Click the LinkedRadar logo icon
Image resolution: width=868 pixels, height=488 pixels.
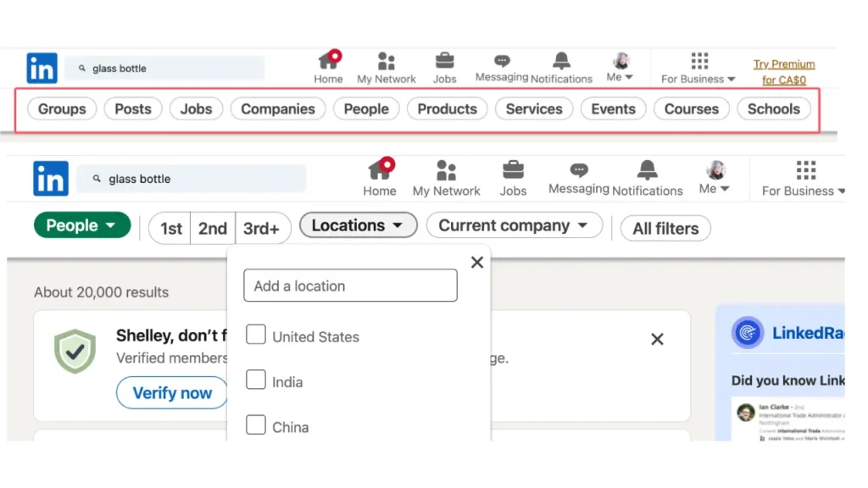click(x=748, y=332)
